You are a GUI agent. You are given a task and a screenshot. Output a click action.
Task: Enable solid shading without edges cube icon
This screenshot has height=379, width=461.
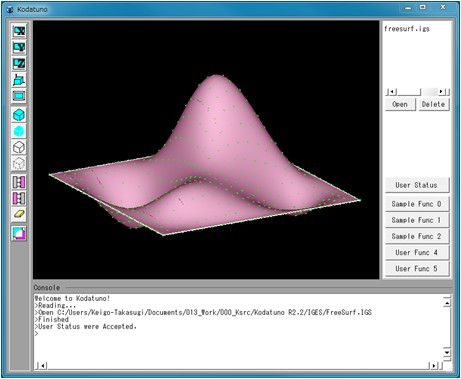tap(19, 131)
